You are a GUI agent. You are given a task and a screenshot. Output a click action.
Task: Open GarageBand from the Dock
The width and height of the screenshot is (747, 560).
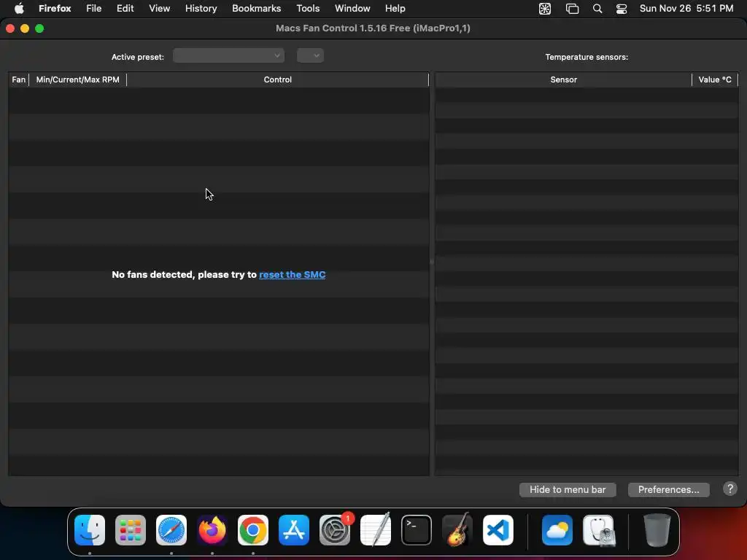click(457, 530)
